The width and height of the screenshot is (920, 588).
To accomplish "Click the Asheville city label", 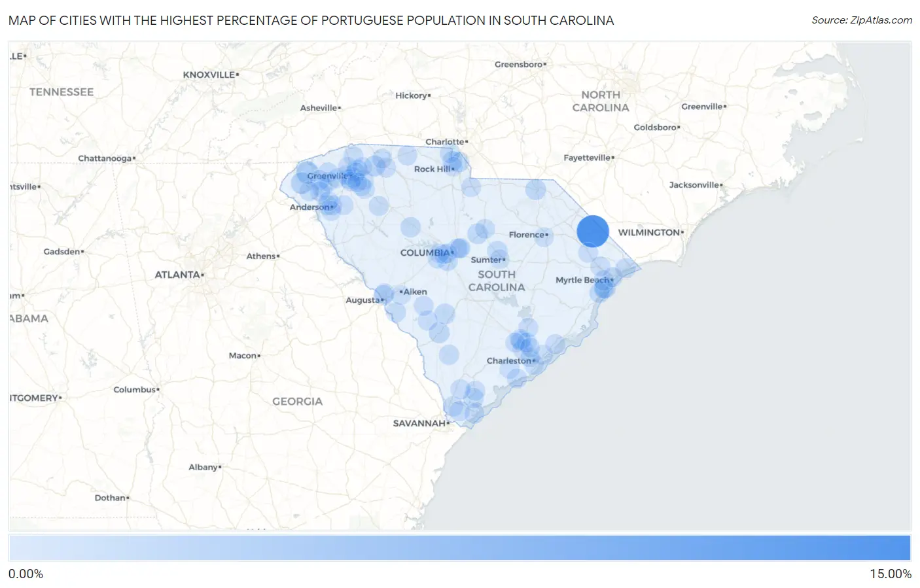I will 320,108.
